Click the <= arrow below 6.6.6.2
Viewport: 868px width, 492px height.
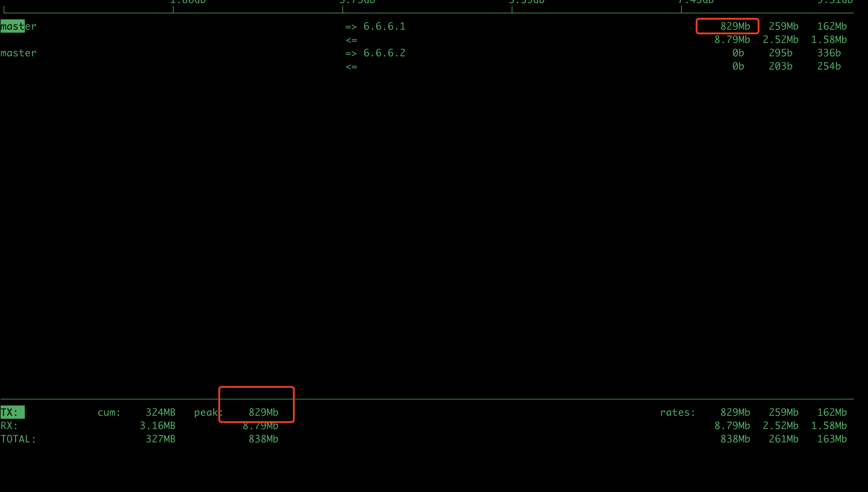click(x=351, y=67)
